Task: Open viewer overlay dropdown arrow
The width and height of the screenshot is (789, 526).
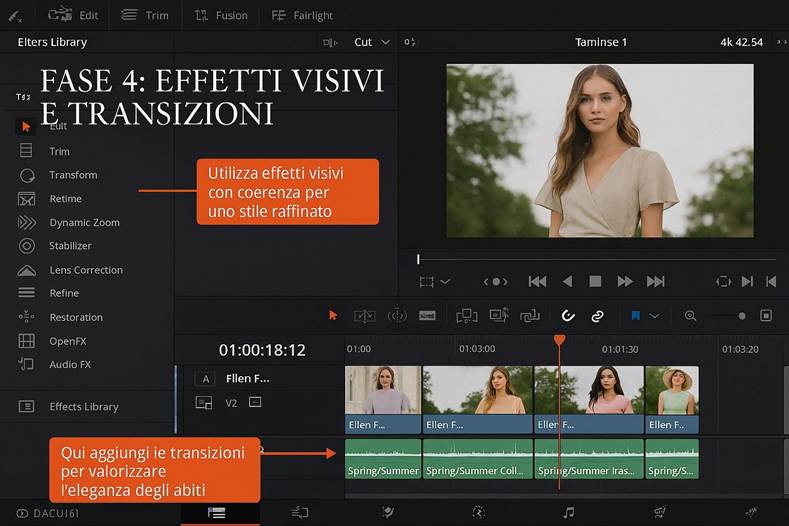Action: pyautogui.click(x=445, y=282)
